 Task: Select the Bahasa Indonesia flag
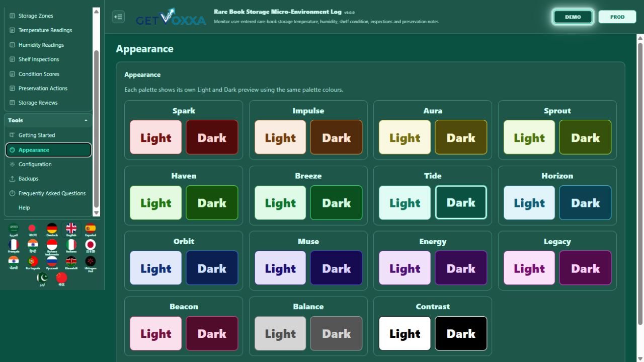pos(52,247)
